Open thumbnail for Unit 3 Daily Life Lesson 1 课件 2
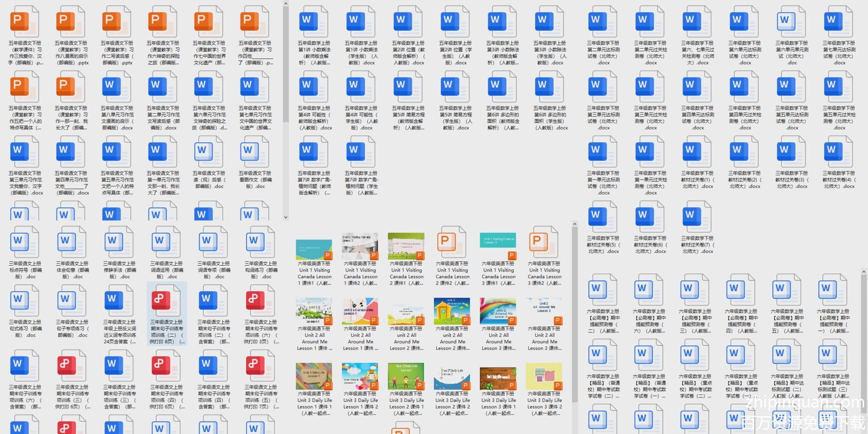 point(360,376)
